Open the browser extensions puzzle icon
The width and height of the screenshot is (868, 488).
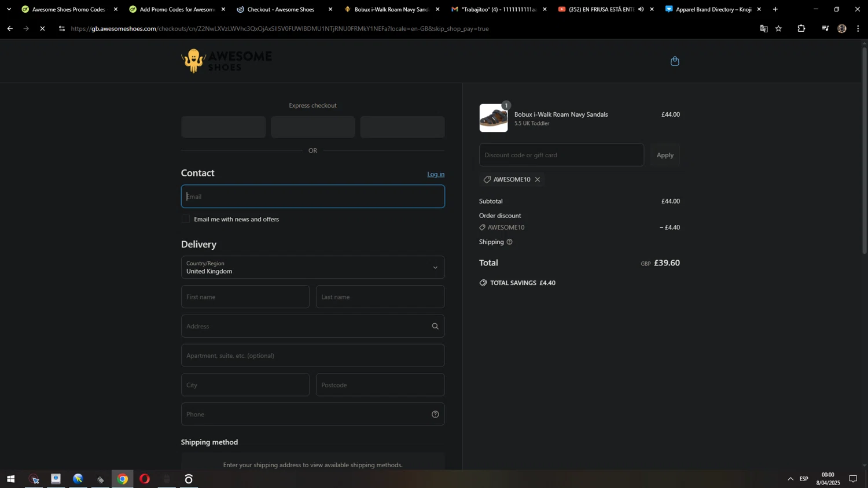[801, 28]
